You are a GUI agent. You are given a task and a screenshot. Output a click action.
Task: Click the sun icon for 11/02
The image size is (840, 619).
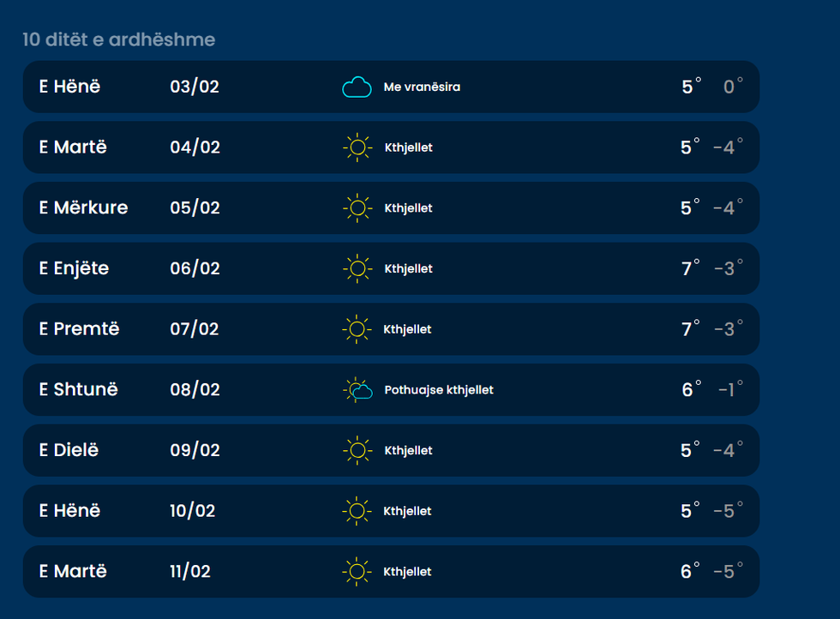point(357,572)
